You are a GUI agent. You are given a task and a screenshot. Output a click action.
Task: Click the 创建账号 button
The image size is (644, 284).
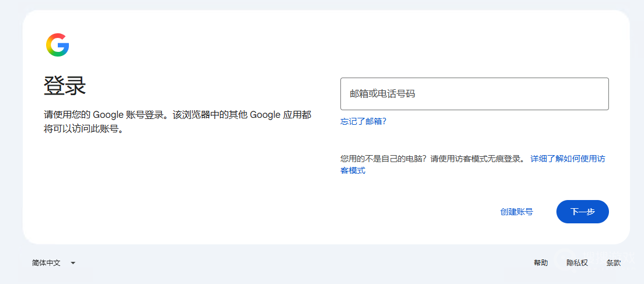(x=517, y=212)
